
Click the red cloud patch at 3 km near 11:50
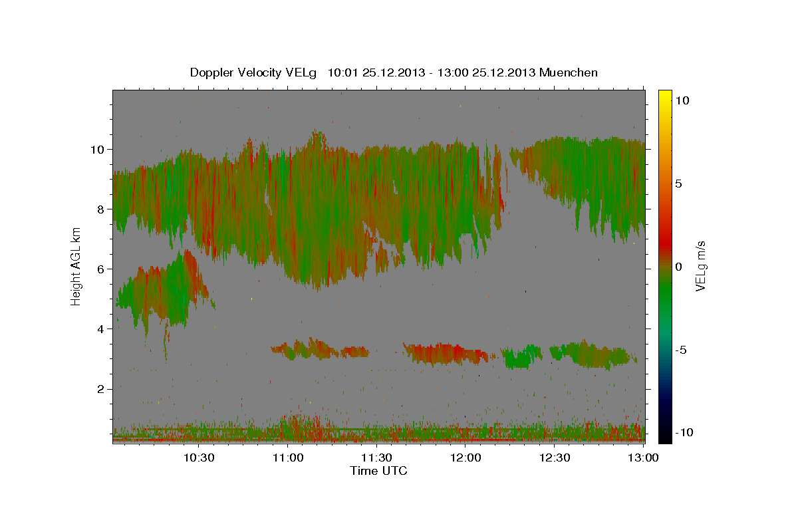444,354
